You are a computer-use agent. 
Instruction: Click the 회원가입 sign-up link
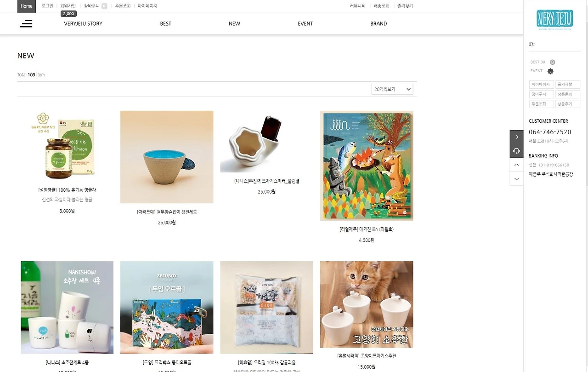tap(68, 6)
